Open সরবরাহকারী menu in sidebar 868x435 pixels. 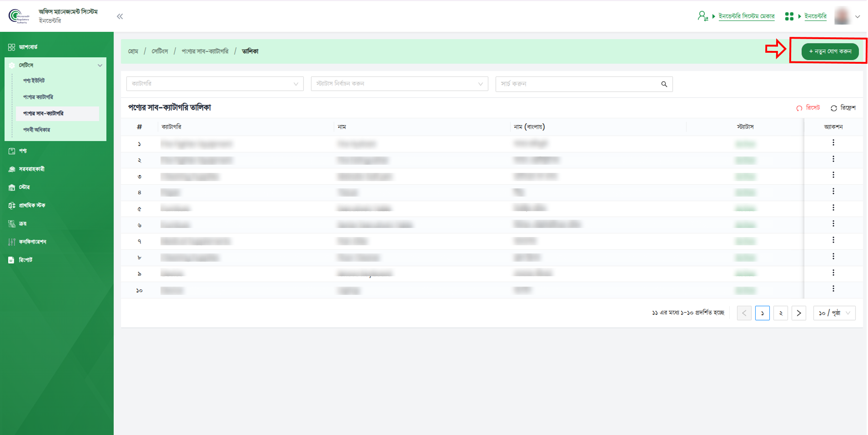pyautogui.click(x=31, y=169)
